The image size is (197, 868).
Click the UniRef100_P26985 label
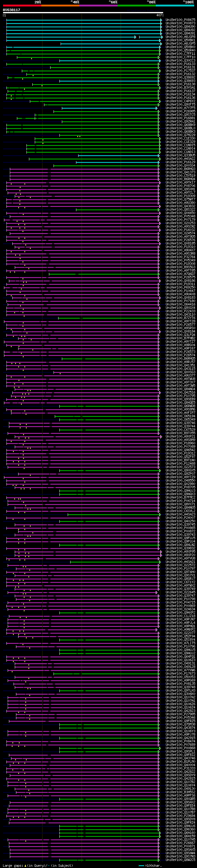[180, 111]
